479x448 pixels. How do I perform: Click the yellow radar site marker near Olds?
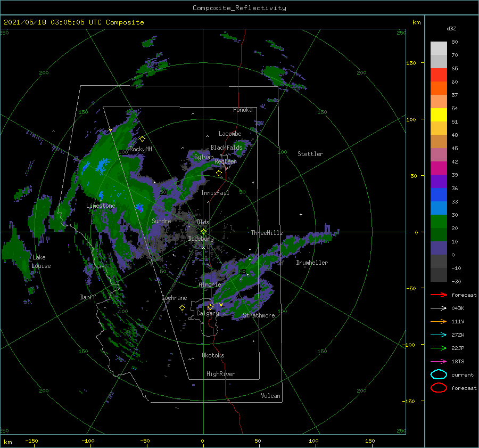pyautogui.click(x=203, y=232)
